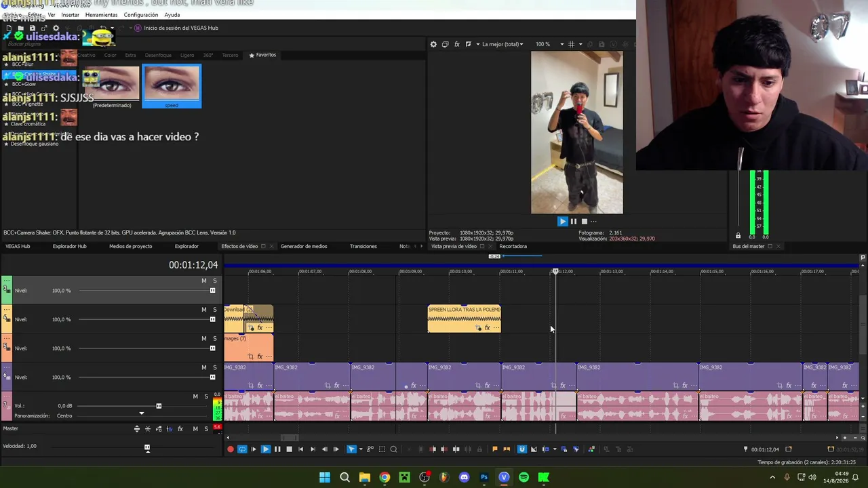Viewport: 868px width, 488px height.
Task: Click the orange Insert Marker icon
Action: (x=494, y=449)
